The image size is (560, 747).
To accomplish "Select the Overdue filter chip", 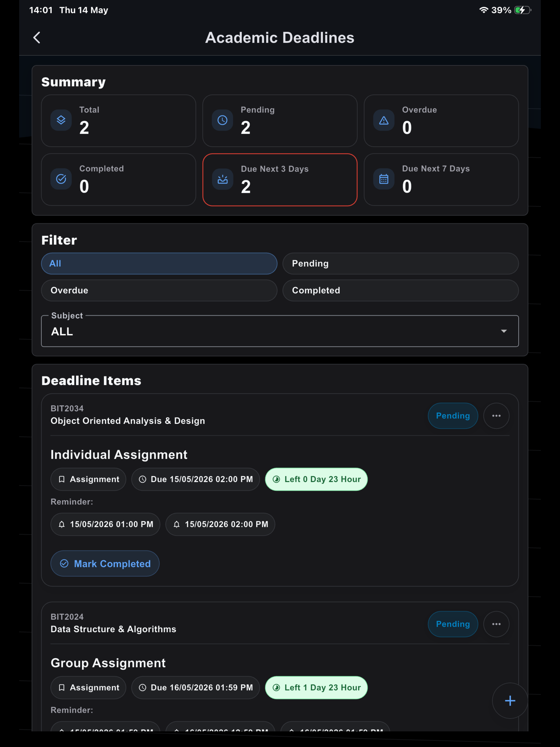I will pyautogui.click(x=159, y=290).
